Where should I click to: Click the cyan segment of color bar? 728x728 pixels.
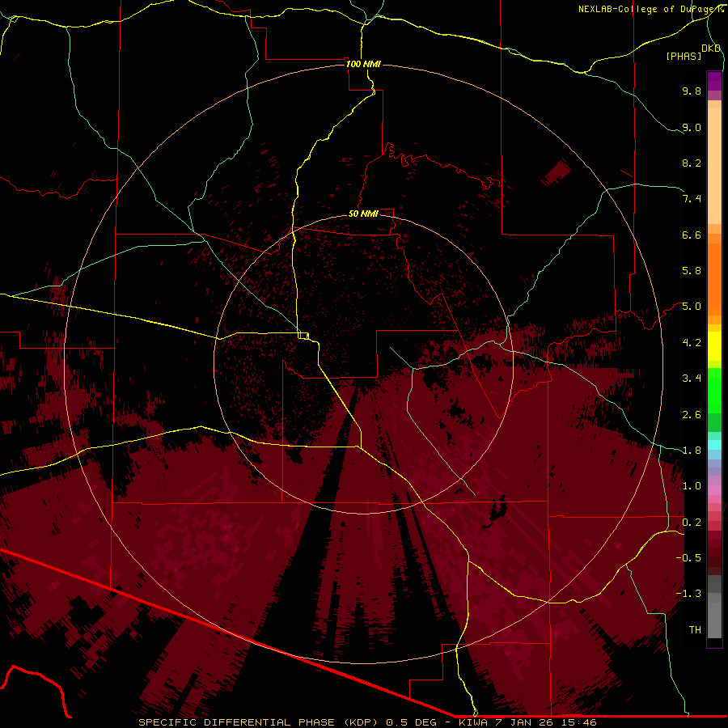(714, 445)
